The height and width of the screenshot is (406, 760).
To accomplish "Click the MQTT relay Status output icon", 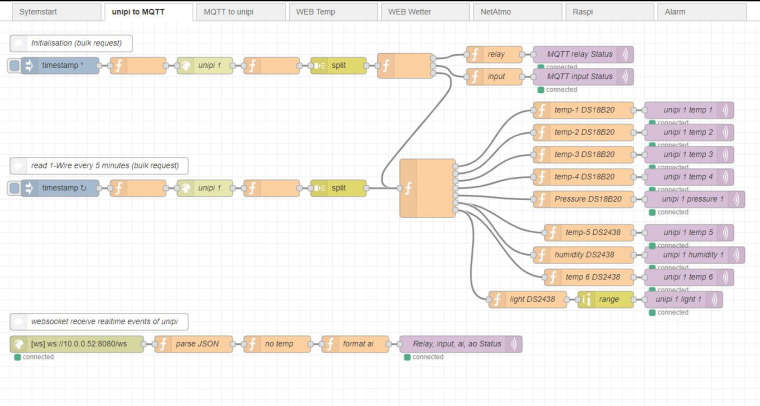I will tap(625, 55).
